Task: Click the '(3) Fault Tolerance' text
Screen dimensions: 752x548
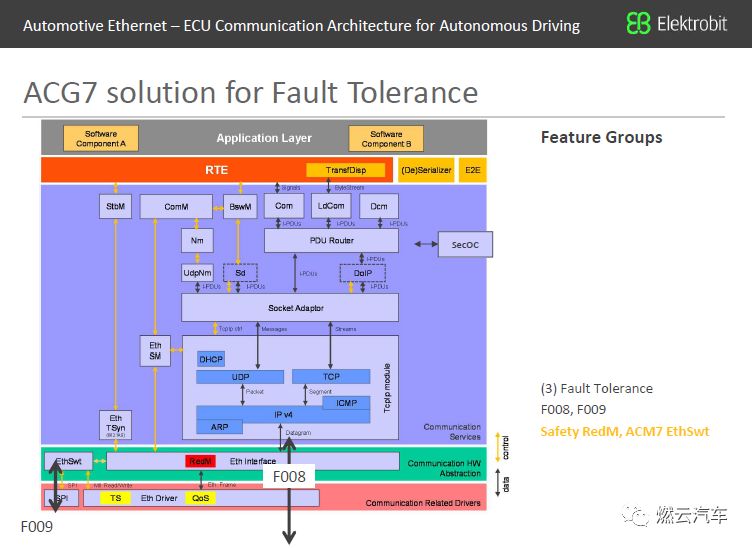Action: click(x=597, y=388)
